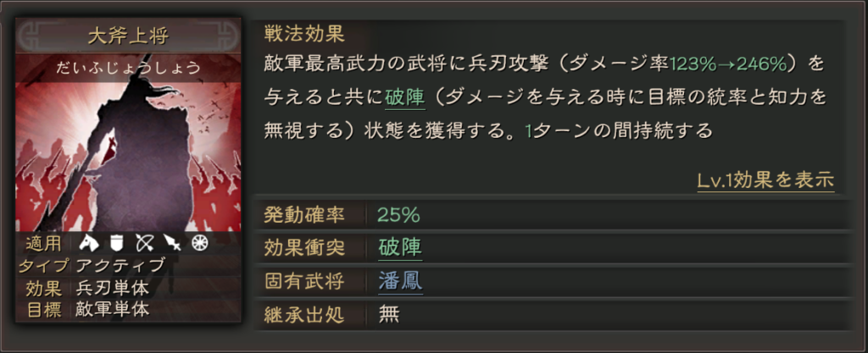Click the siege wheel icon
Image resolution: width=868 pixels, height=353 pixels.
click(199, 244)
